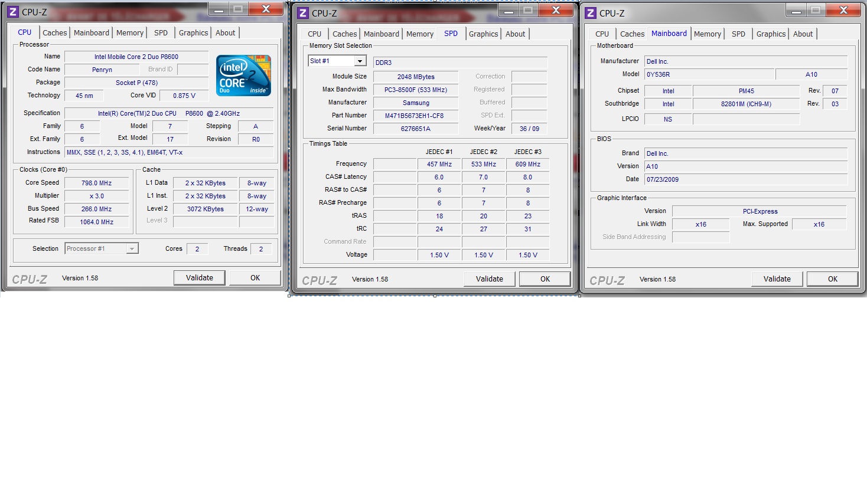Click the Part Number field M471B5673EH1-CF8

[415, 116]
